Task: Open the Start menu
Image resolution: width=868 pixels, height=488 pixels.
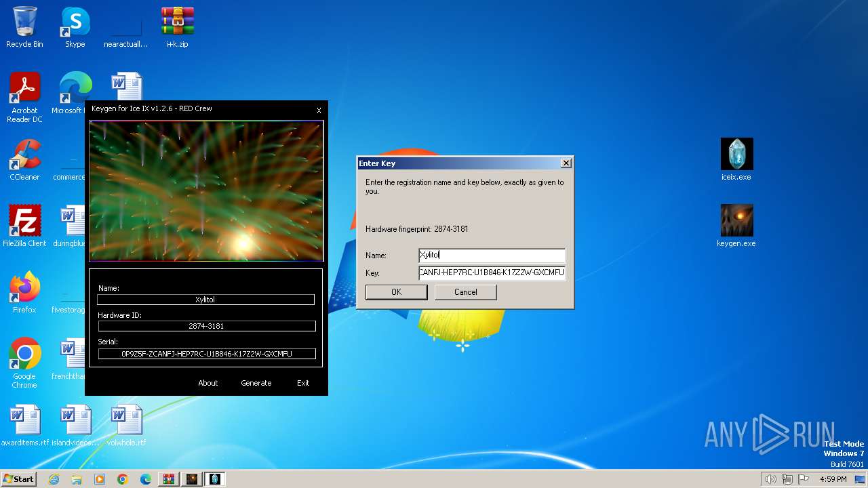Action: 18,479
